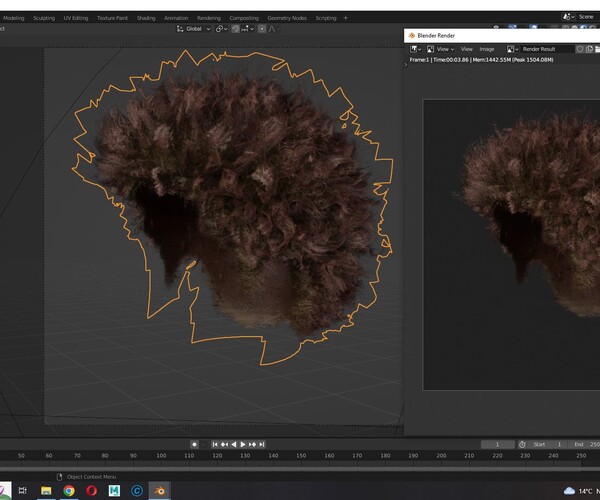The height and width of the screenshot is (500, 600).
Task: Click the Start frame field
Action: 548,444
